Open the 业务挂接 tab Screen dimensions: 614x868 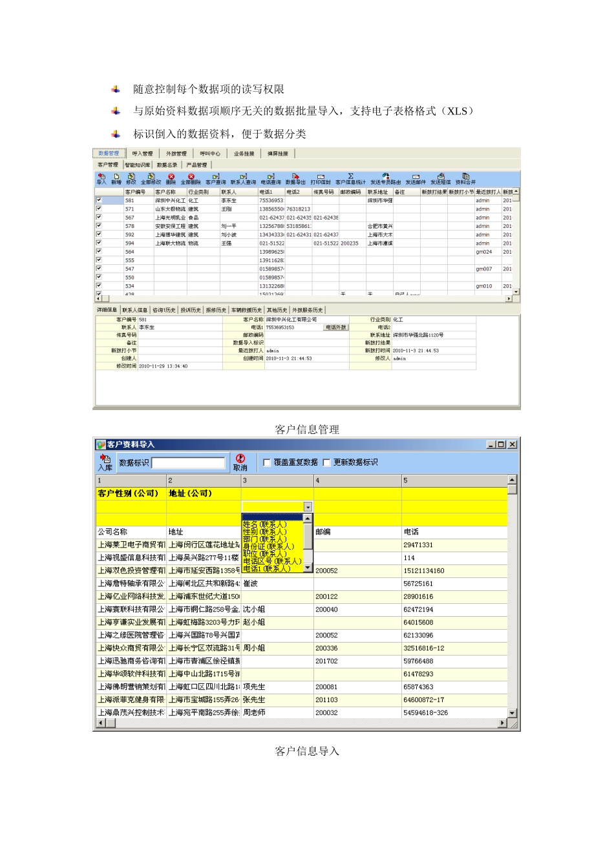244,154
